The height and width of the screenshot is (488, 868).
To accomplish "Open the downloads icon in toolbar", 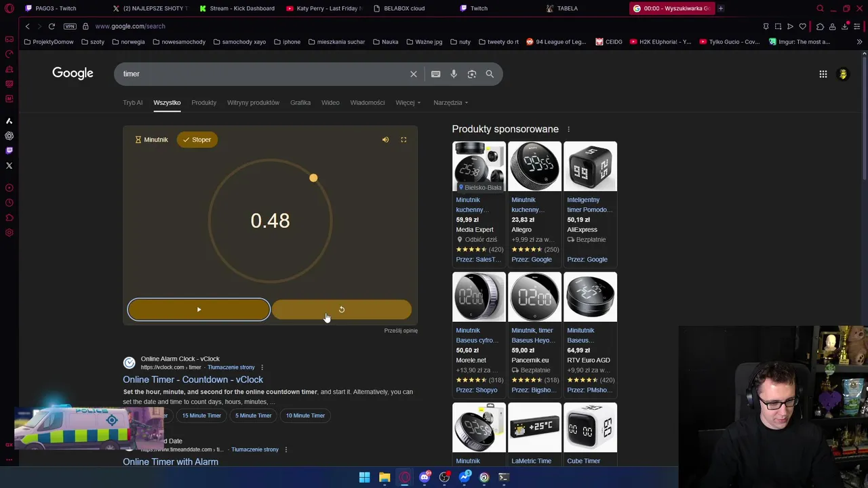I will (x=845, y=26).
